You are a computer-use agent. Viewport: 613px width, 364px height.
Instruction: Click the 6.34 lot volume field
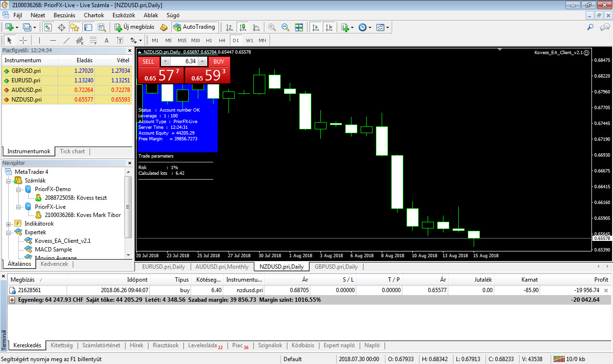[184, 61]
